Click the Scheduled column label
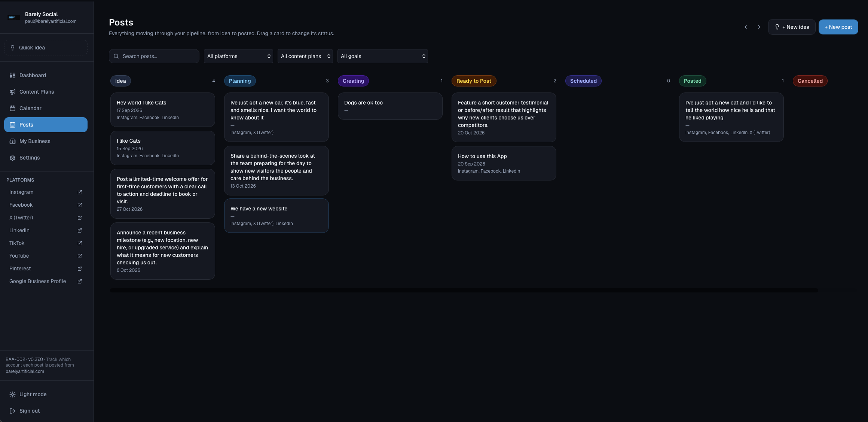Screen dimensions: 868x422 click(583, 81)
